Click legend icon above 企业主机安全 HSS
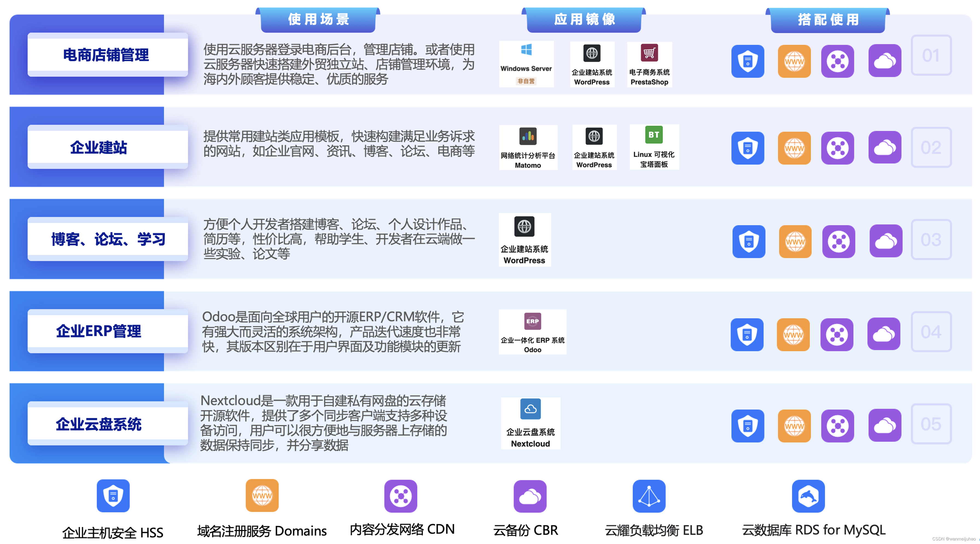Viewport: 980px width, 544px height. point(113,496)
